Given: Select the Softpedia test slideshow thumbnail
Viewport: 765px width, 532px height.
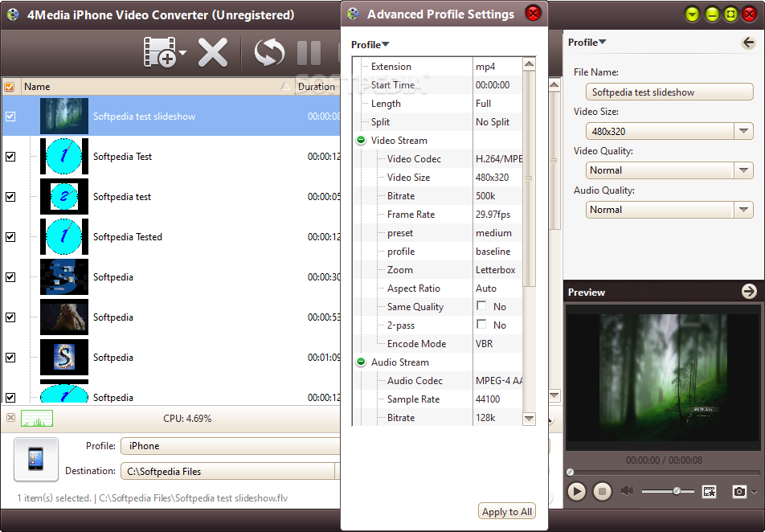Looking at the screenshot, I should pyautogui.click(x=63, y=116).
